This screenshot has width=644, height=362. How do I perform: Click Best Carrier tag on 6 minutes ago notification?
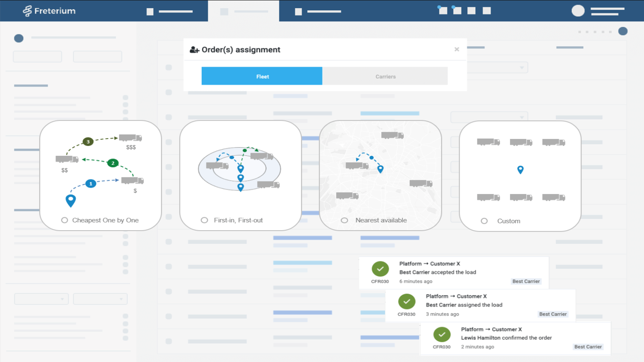point(526,281)
